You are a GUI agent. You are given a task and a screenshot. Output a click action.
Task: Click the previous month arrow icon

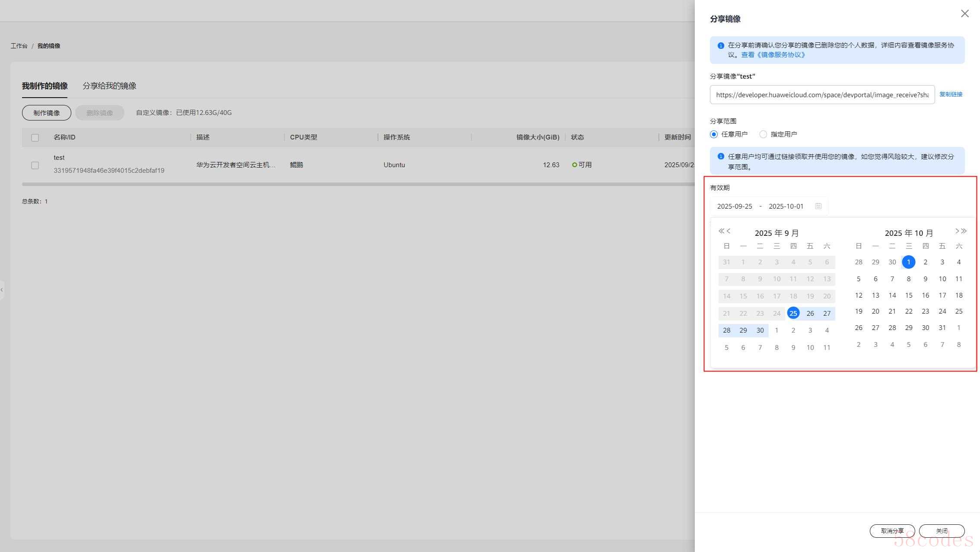[x=729, y=231]
